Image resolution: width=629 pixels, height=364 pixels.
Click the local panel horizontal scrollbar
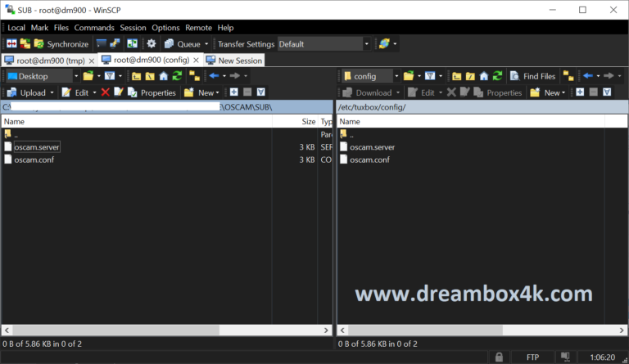tap(166, 330)
